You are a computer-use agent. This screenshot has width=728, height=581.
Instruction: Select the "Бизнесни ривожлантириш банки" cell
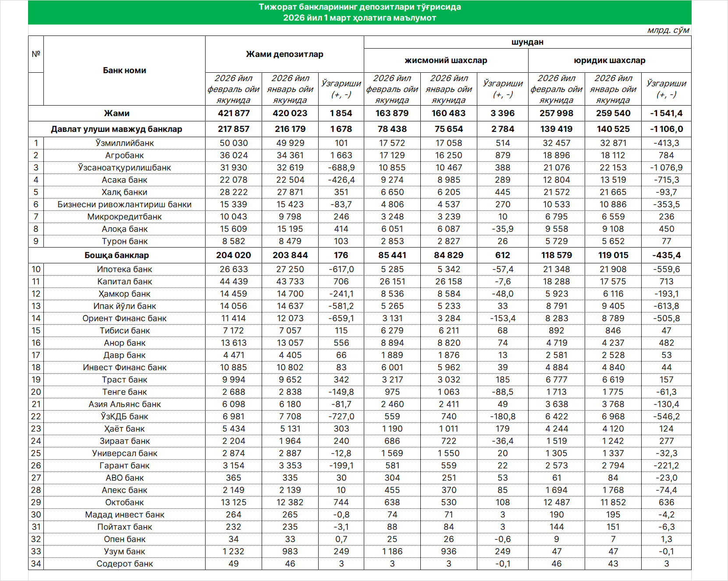coord(124,205)
